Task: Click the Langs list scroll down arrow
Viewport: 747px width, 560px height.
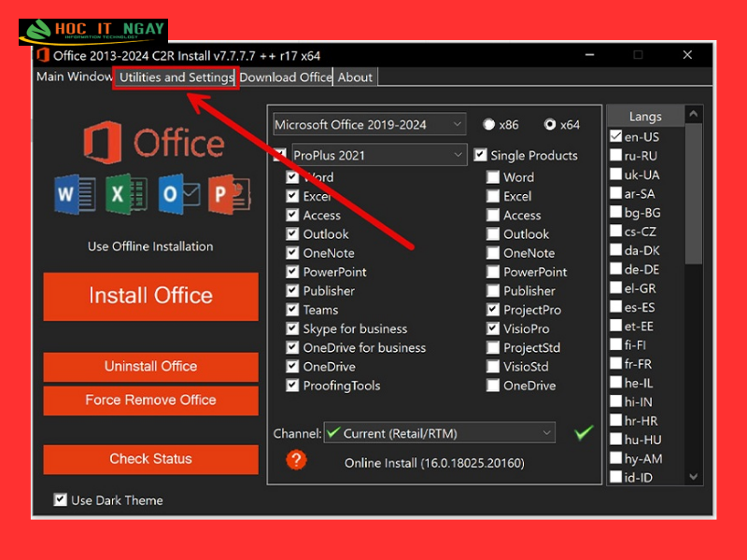Action: point(694,476)
